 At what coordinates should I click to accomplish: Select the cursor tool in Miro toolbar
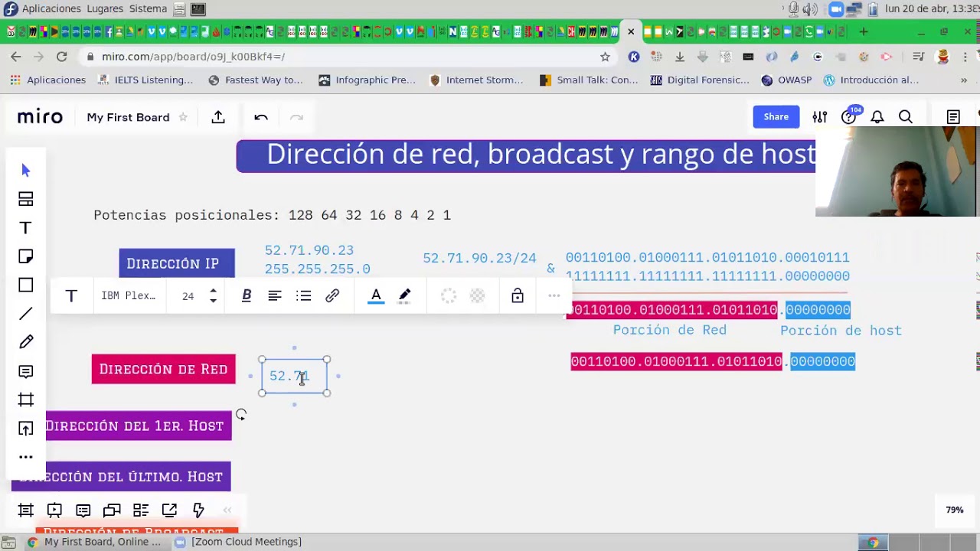click(x=26, y=170)
